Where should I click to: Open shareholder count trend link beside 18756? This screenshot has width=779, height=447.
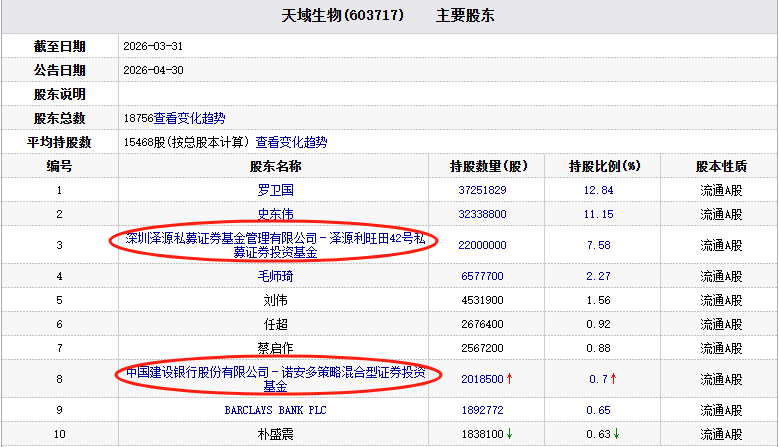click(x=189, y=118)
